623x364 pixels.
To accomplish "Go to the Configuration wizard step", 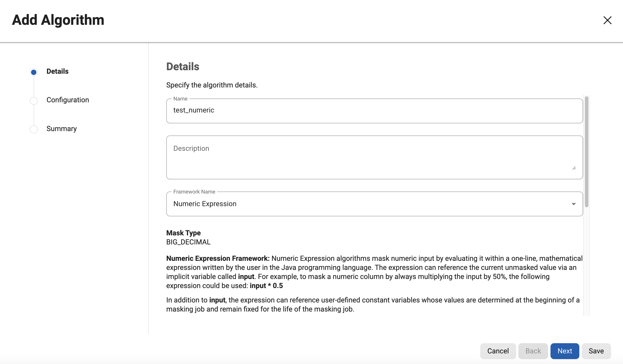I will [67, 100].
